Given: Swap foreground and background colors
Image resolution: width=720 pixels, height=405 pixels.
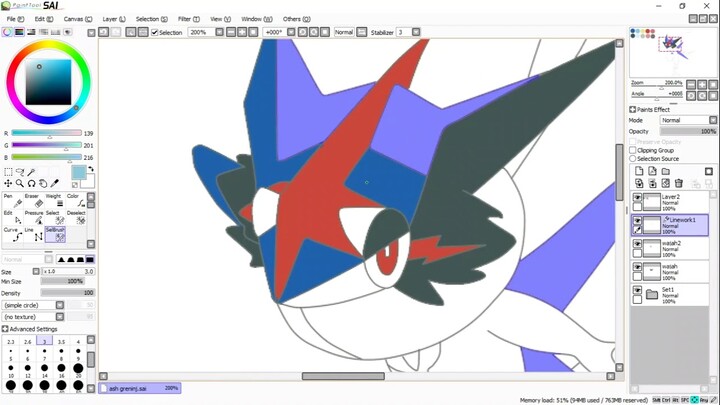Looking at the screenshot, I should pyautogui.click(x=91, y=169).
